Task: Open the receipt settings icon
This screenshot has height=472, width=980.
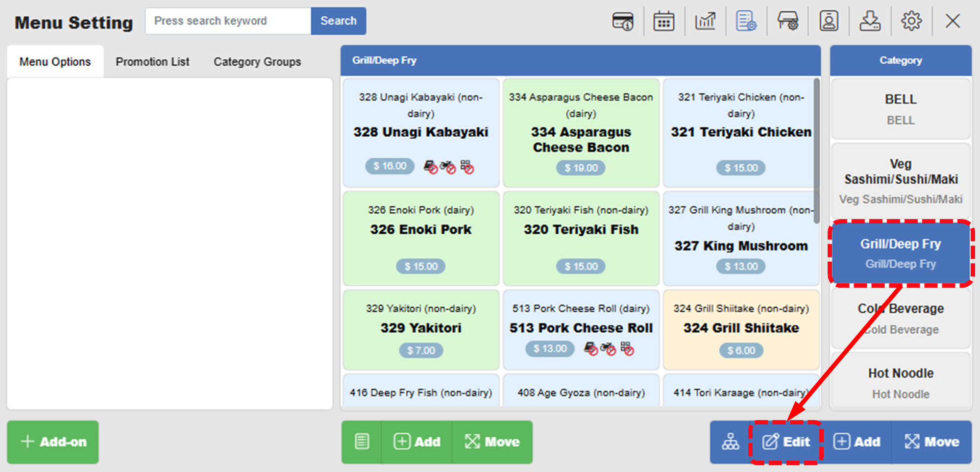Action: coord(746,21)
